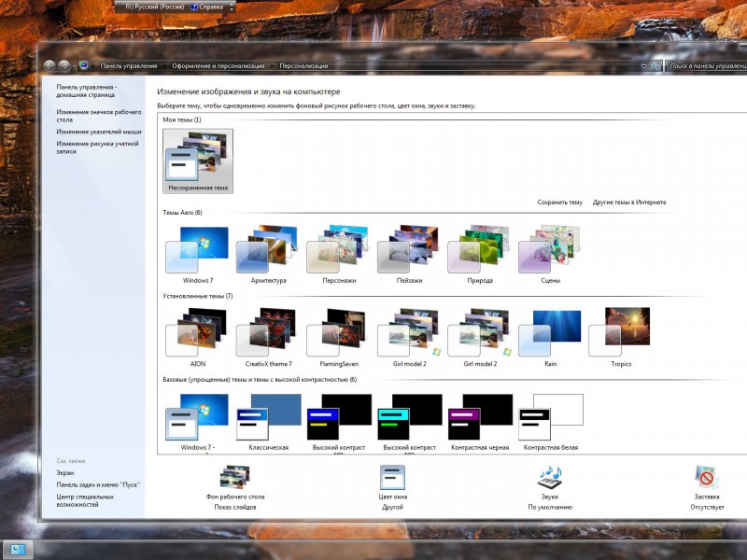
Task: Select the Природа theme
Action: coord(480,255)
